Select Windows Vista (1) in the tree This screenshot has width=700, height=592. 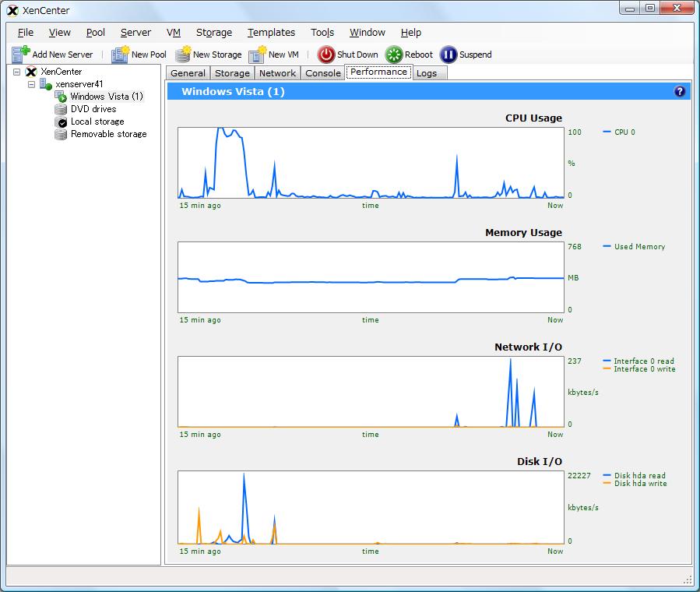click(107, 97)
